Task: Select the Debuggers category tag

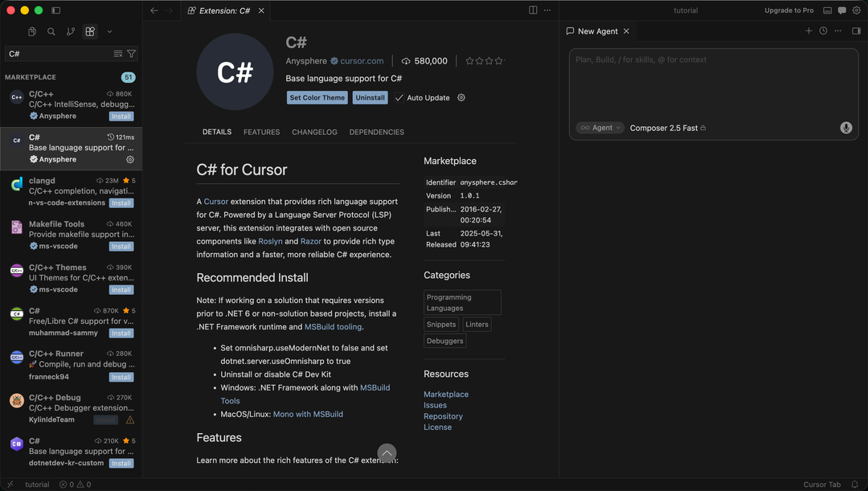Action: tap(444, 341)
